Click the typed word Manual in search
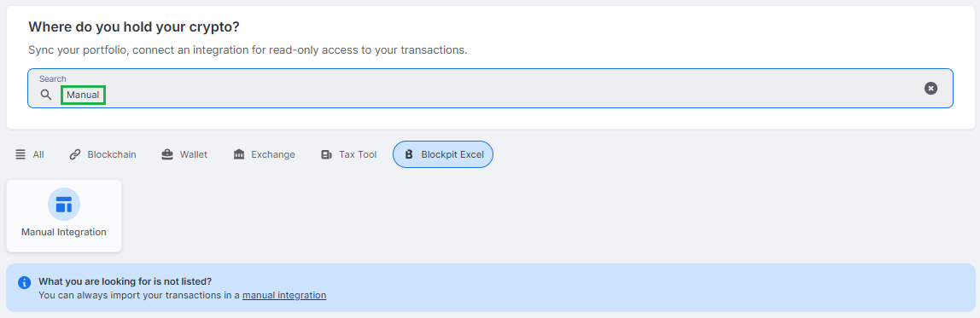 (x=83, y=95)
